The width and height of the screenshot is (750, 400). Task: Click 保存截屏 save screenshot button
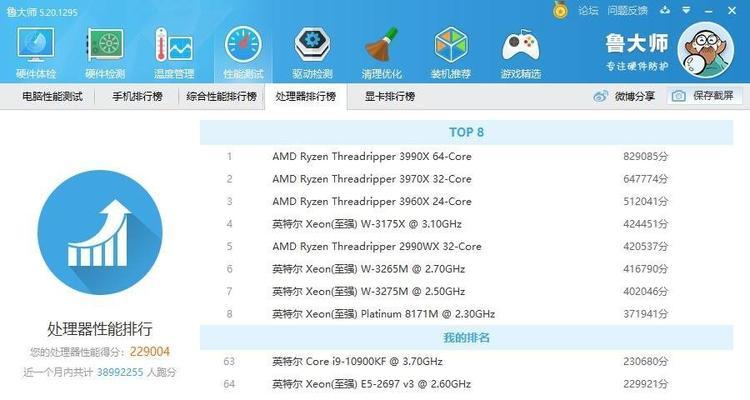pos(705,96)
